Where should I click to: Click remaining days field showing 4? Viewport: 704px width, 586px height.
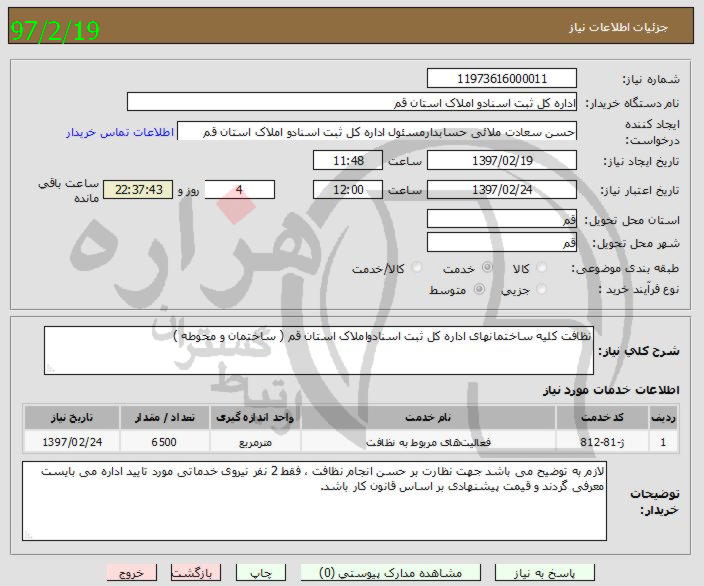pos(240,189)
